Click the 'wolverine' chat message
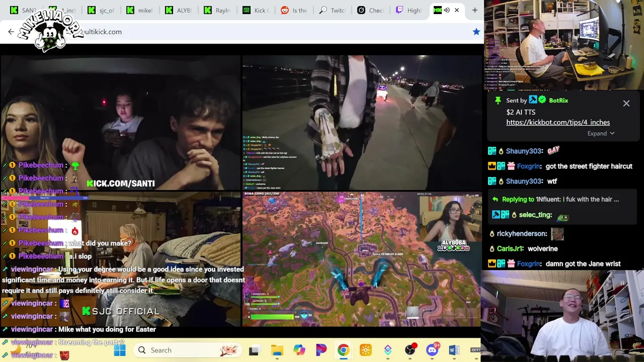This screenshot has height=362, width=644. coord(542,248)
